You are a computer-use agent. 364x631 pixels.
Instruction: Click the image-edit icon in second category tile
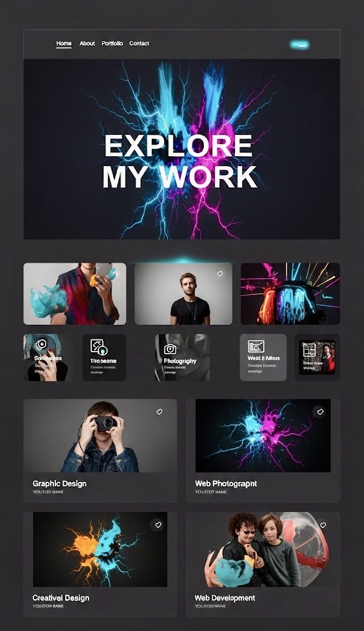coord(98,347)
